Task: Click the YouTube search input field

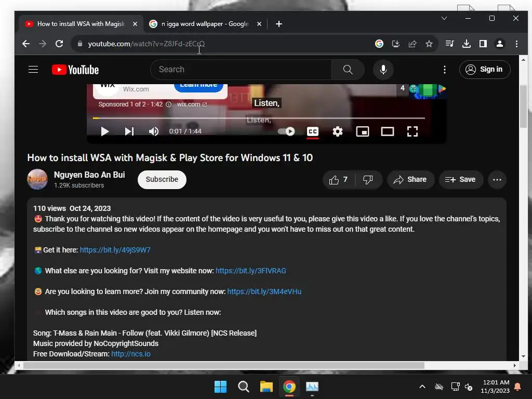Action: click(x=241, y=70)
